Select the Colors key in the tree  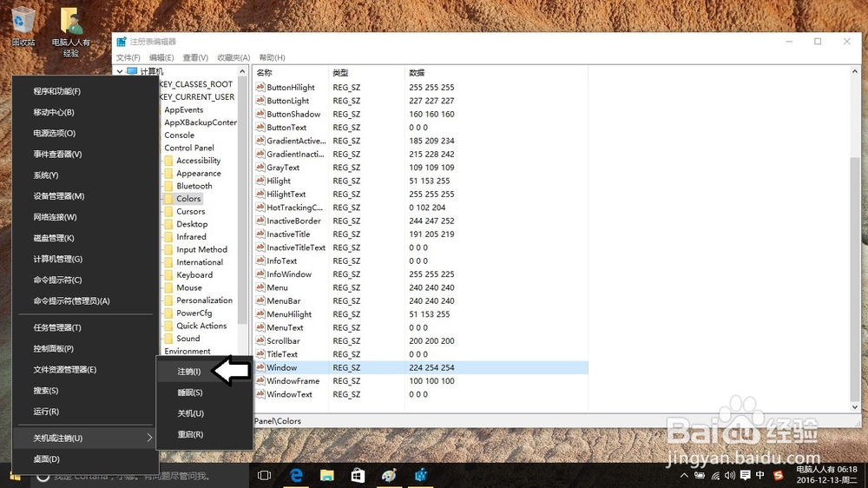click(x=188, y=199)
